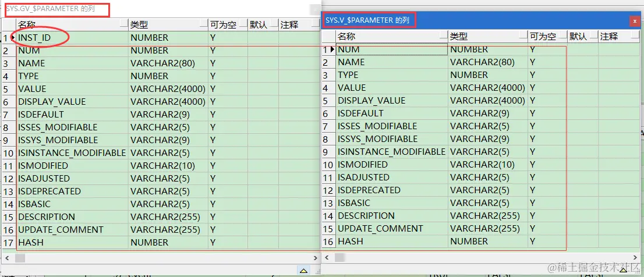Click right scroll arrow in GV_$PARAMETER window
644x277 pixels.
click(316, 258)
